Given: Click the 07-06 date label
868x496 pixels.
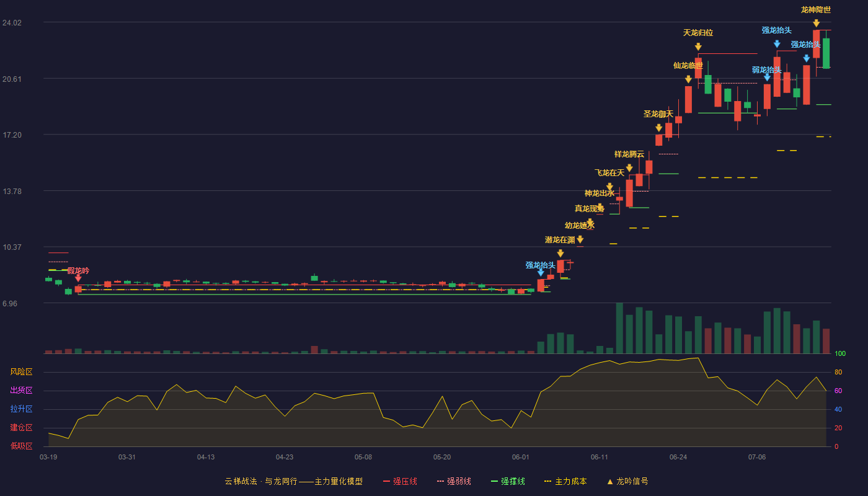Looking at the screenshot, I should coord(757,457).
